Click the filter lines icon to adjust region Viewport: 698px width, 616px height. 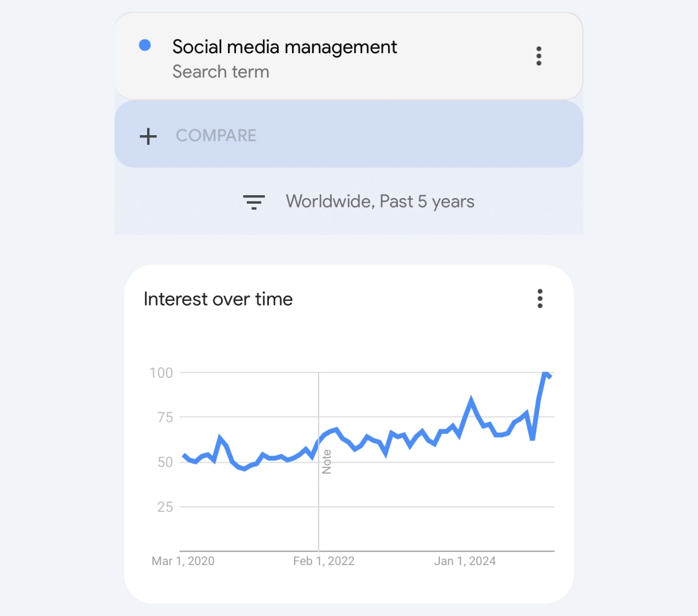pos(254,202)
